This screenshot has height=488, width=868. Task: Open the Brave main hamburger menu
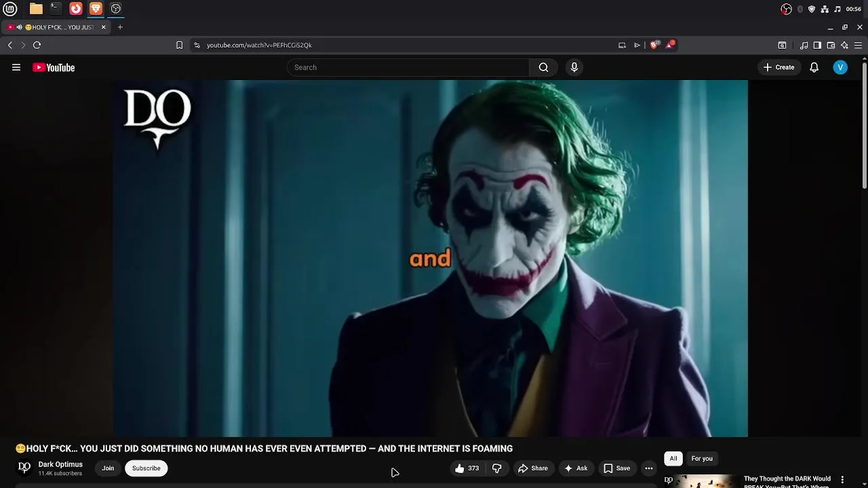tap(858, 45)
